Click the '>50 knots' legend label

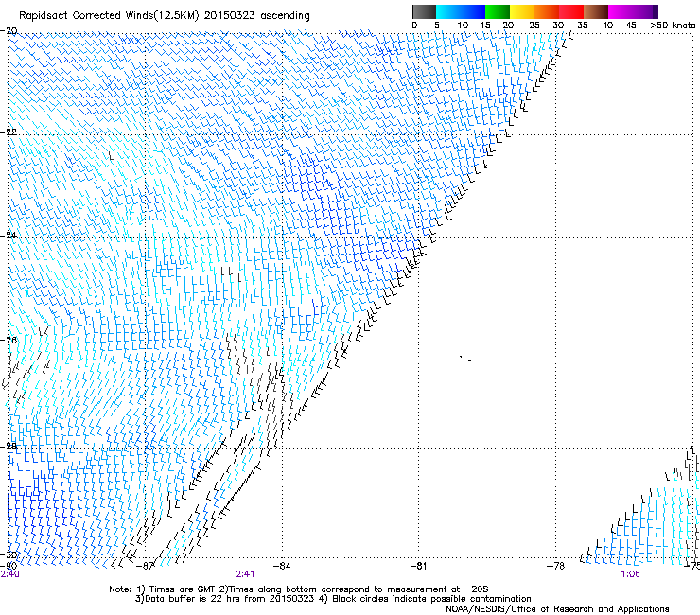point(673,26)
